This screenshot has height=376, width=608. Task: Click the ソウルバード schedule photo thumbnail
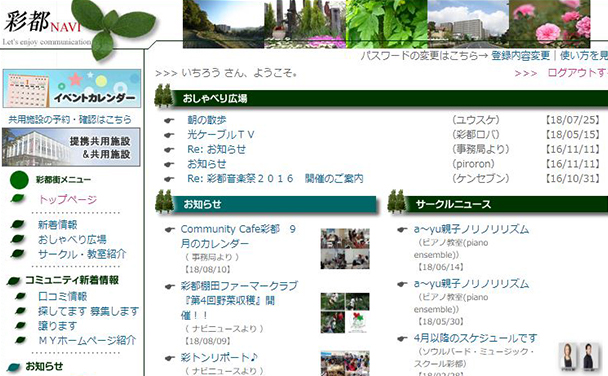point(579,356)
